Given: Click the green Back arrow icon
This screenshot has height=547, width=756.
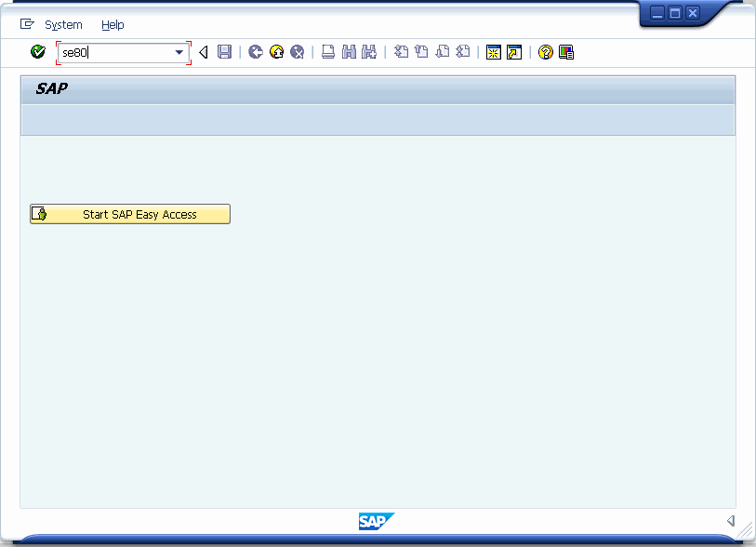Looking at the screenshot, I should click(x=256, y=51).
